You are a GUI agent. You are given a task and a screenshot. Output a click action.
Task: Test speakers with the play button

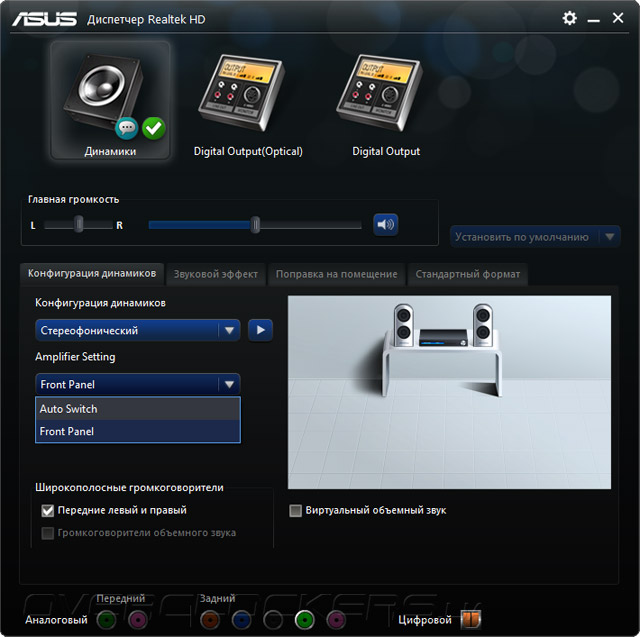[260, 330]
